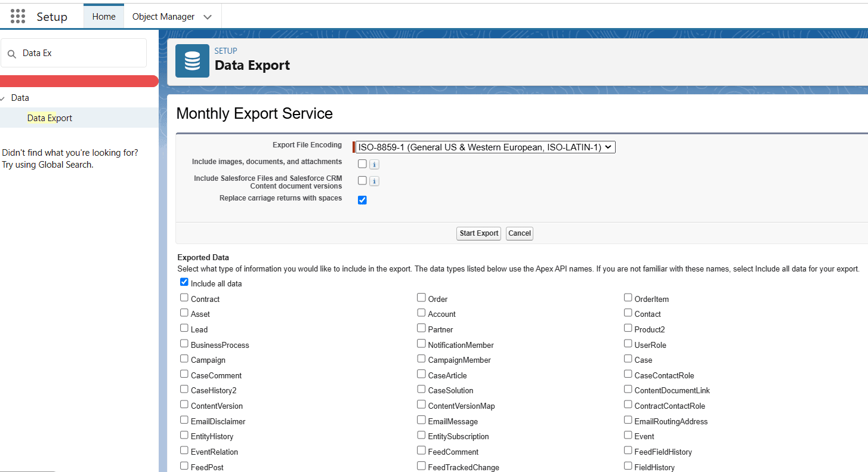This screenshot has width=868, height=472.
Task: Click the Quick Find search field
Action: tap(74, 53)
